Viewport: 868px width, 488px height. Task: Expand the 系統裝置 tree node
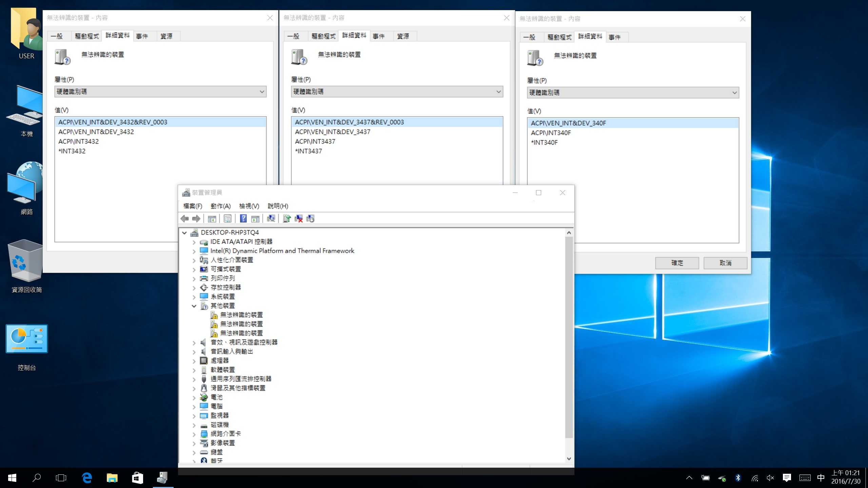[194, 297]
